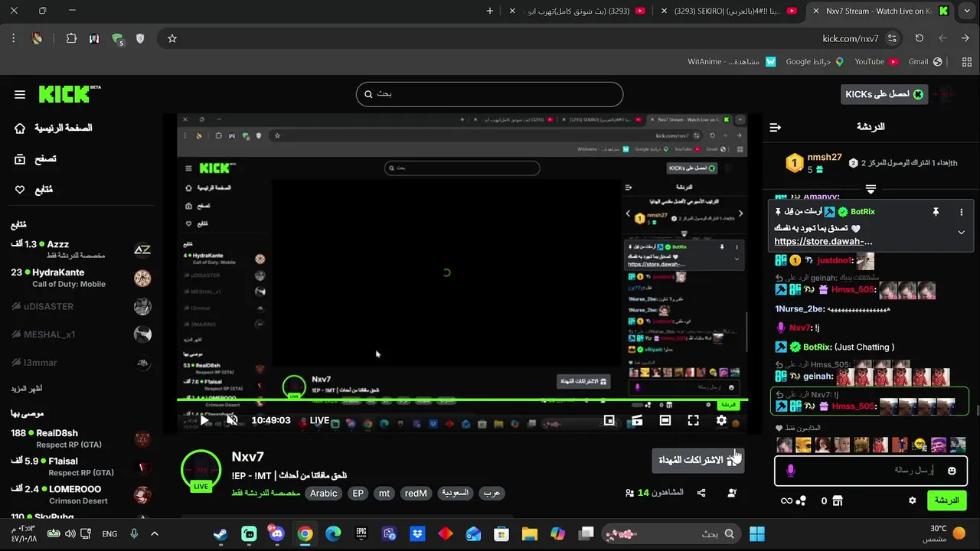Open YouTube bookmark in bookmarks bar
Viewport: 980px width, 551px height.
(876, 61)
